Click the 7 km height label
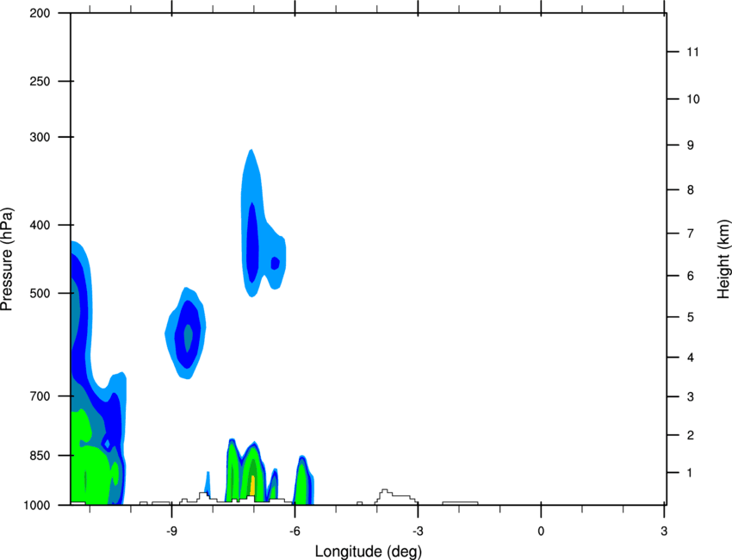This screenshot has height=560, width=732. pyautogui.click(x=691, y=233)
